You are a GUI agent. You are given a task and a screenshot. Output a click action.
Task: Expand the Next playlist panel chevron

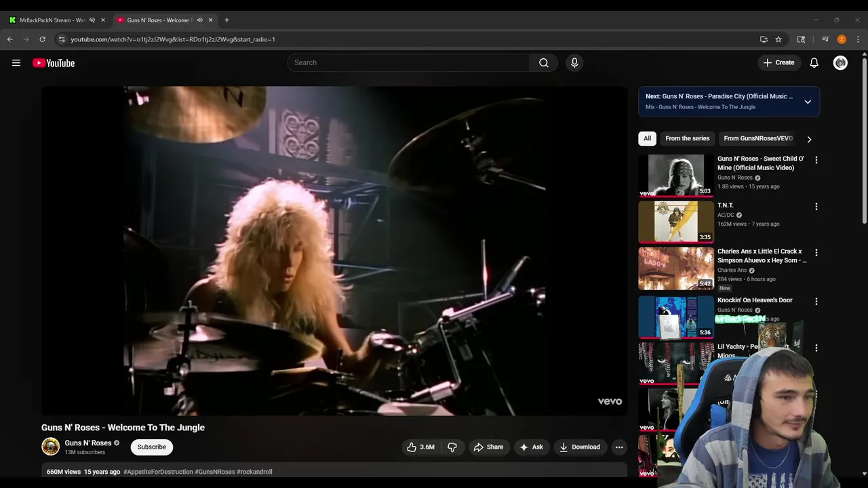click(808, 102)
